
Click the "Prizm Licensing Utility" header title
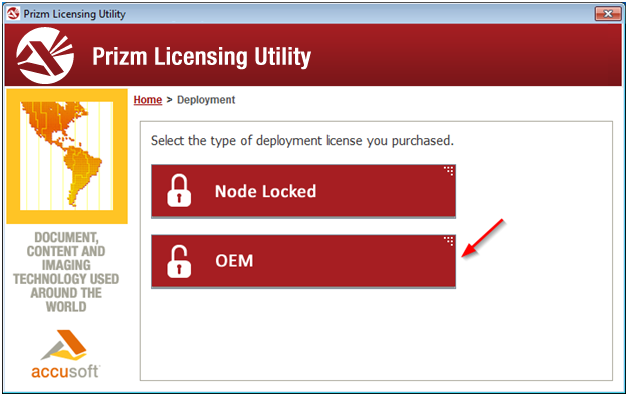pos(201,56)
